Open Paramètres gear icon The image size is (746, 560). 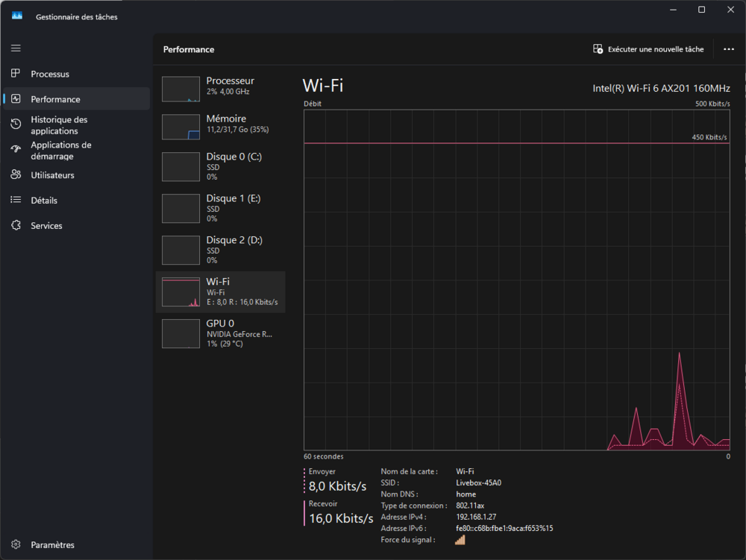[x=16, y=544]
